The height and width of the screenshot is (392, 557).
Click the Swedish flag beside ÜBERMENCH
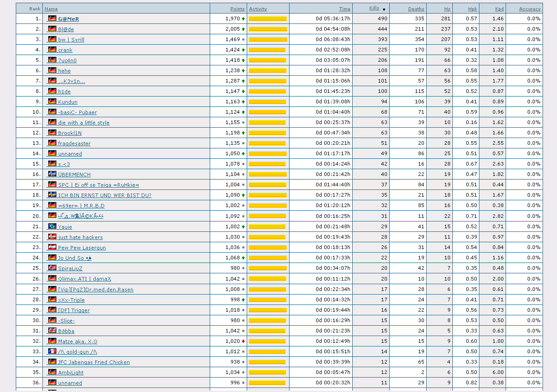(x=52, y=174)
